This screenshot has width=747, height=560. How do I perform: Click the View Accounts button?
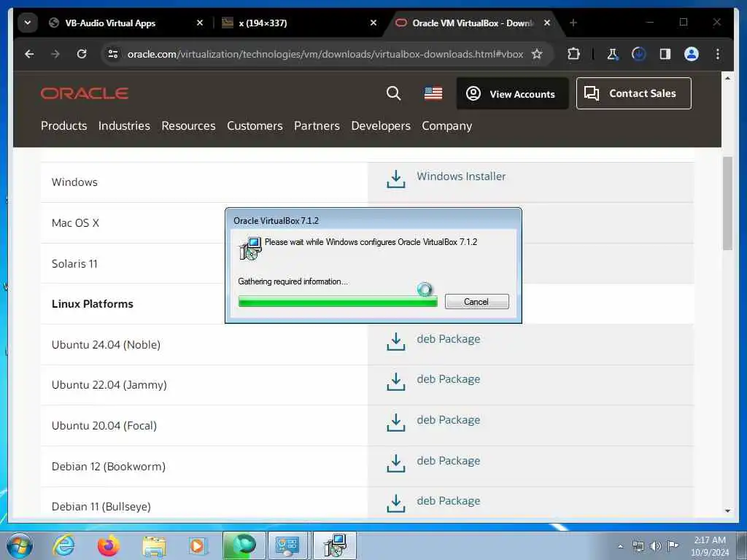click(x=513, y=93)
